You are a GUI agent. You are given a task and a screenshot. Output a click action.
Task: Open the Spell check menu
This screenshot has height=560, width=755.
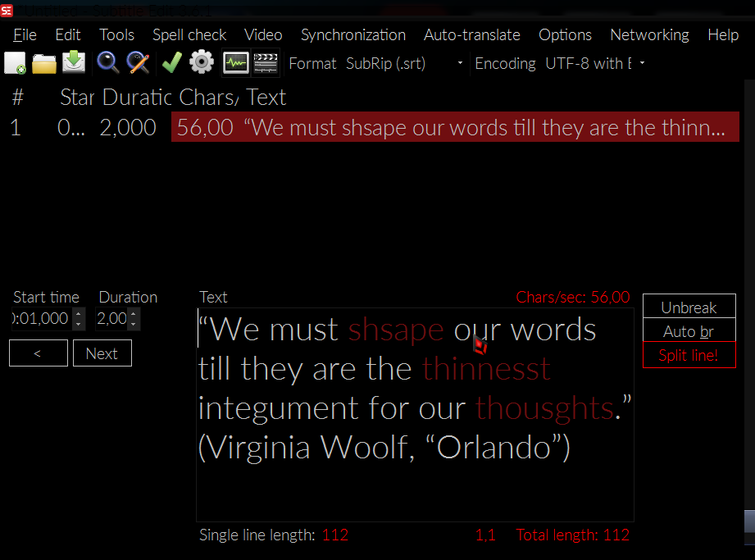click(x=189, y=34)
